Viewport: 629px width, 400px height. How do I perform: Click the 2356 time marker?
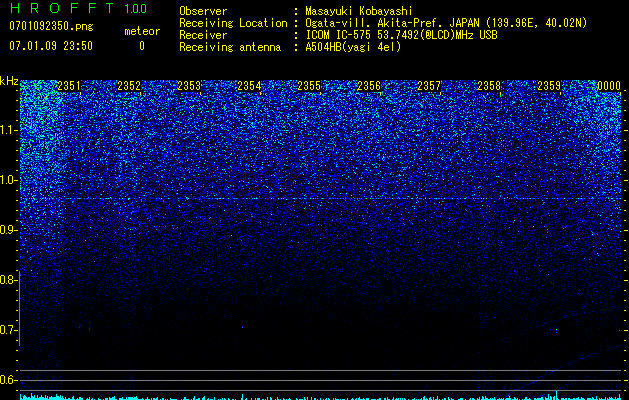(369, 86)
